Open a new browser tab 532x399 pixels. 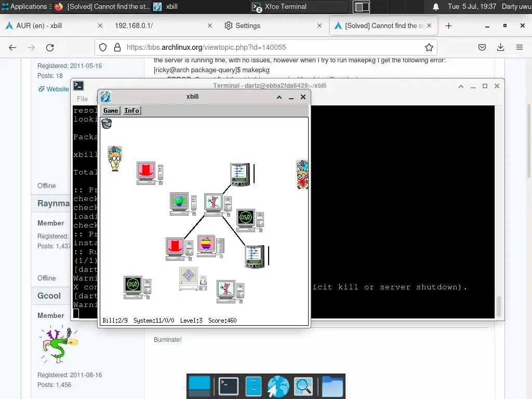[448, 26]
